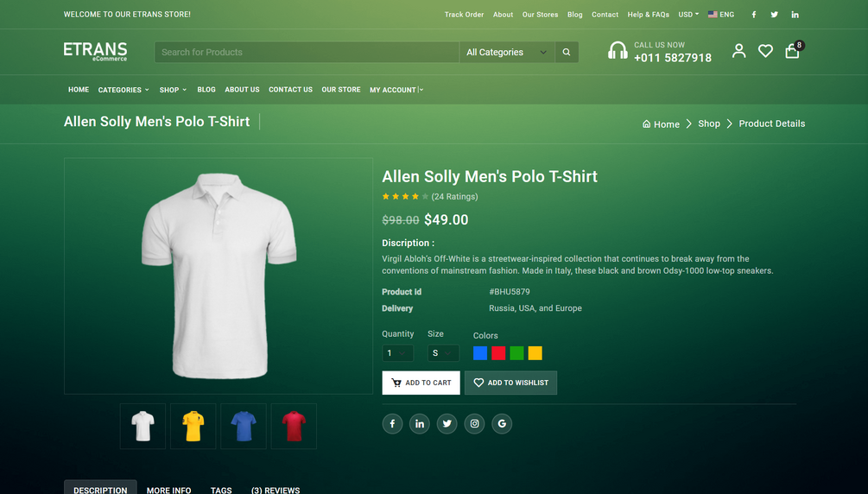Choose the green color swatch
This screenshot has width=868, height=494.
pyautogui.click(x=516, y=353)
